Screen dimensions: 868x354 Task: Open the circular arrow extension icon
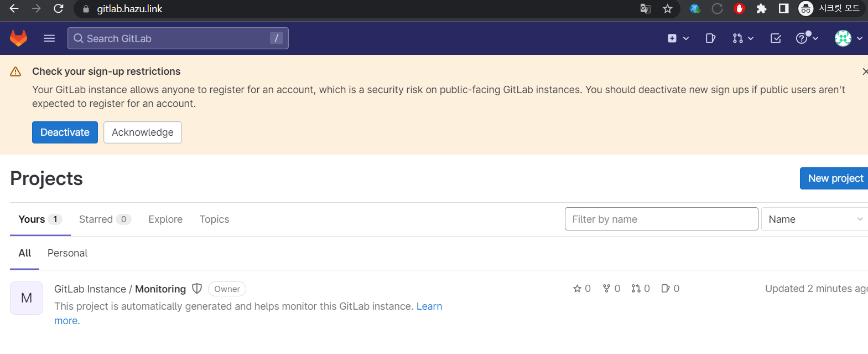718,8
